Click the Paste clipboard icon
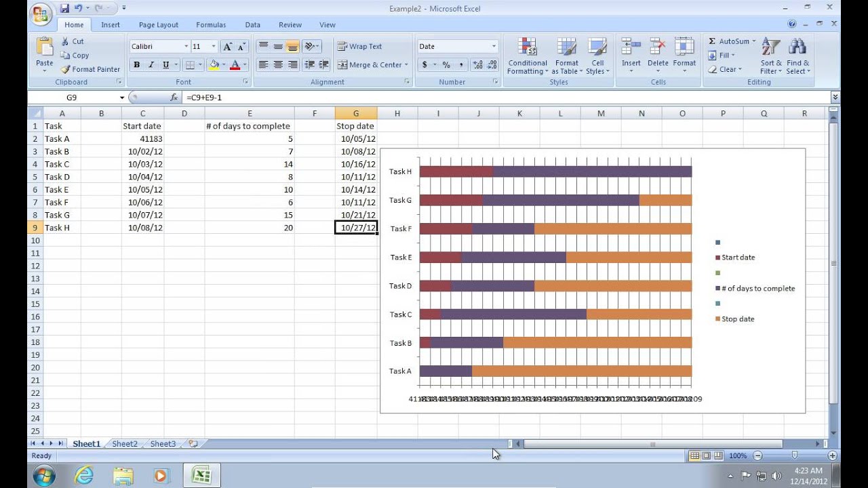Viewport: 868px width, 488px height. [45, 47]
